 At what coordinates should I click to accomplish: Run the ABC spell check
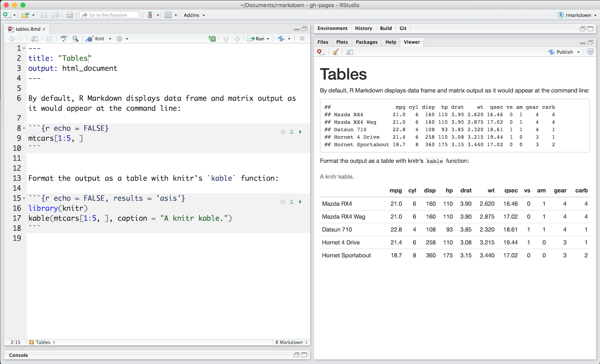(64, 38)
